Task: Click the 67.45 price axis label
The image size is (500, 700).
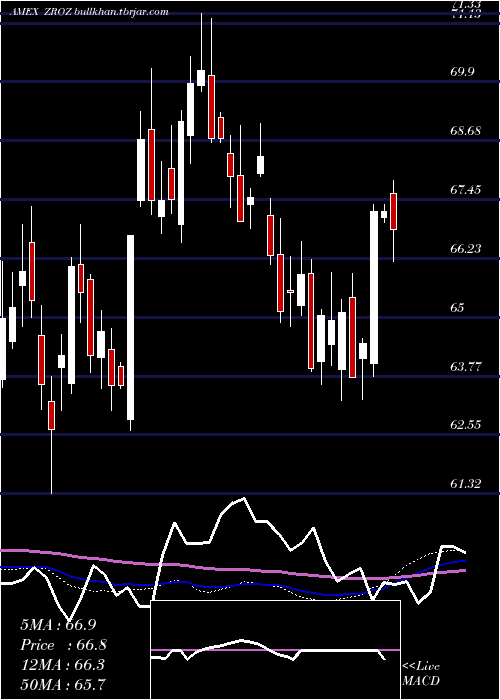Action: (x=466, y=190)
